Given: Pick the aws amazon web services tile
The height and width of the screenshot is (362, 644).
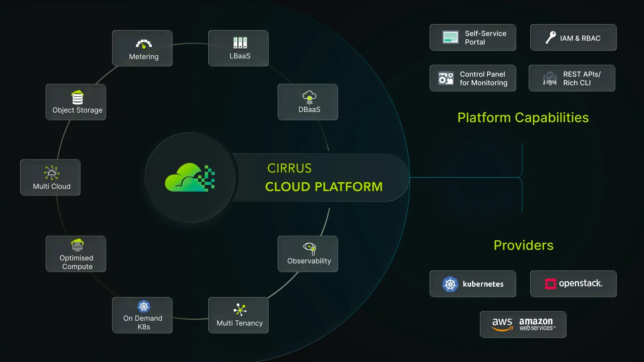Looking at the screenshot, I should tap(523, 324).
